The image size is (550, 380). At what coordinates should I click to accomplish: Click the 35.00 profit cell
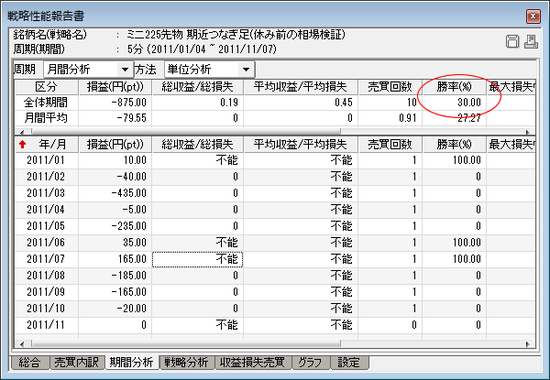point(115,242)
